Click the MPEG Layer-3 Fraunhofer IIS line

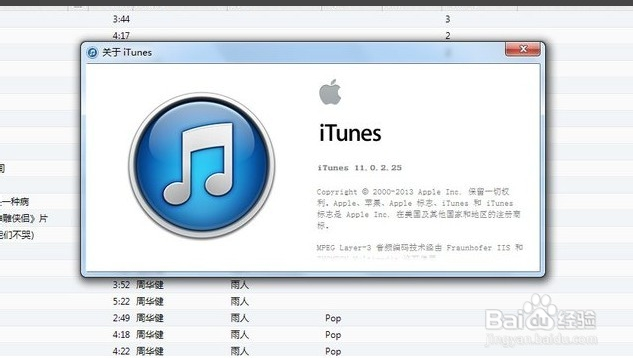tap(420, 248)
